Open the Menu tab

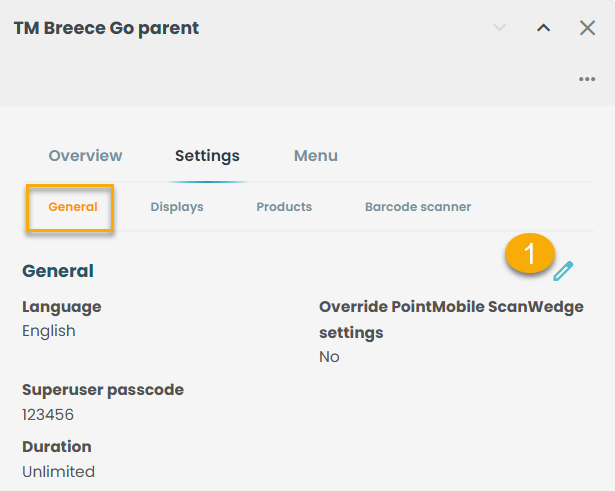(x=316, y=156)
